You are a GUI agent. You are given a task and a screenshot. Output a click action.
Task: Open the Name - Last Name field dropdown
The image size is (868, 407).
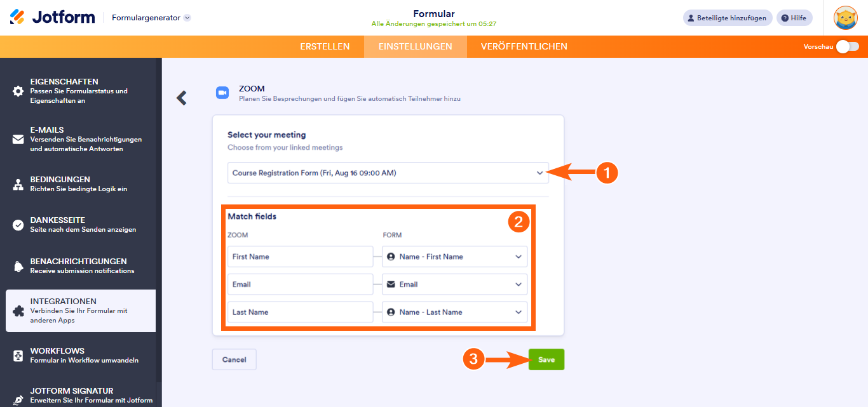454,312
